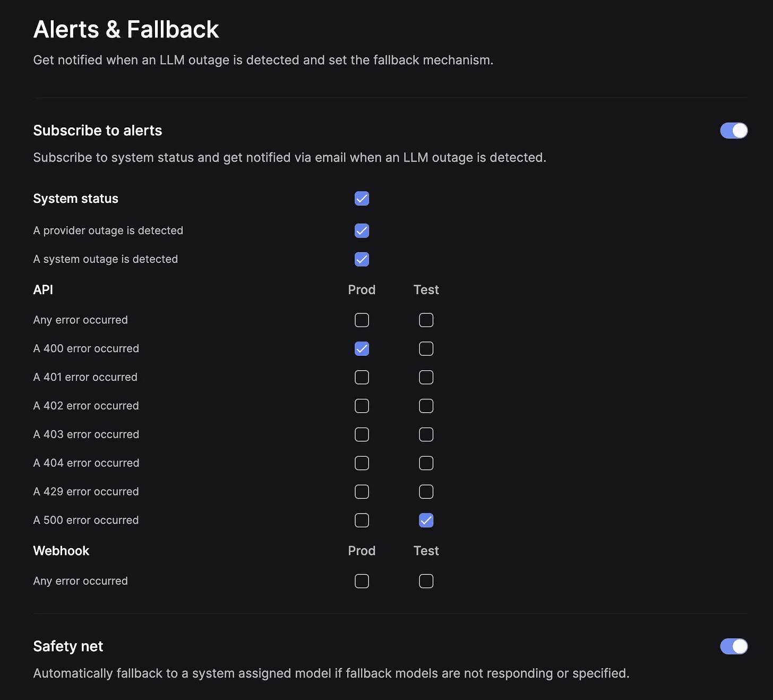This screenshot has height=700, width=773.
Task: Click 'A provider outage is detected' text
Action: click(x=108, y=231)
